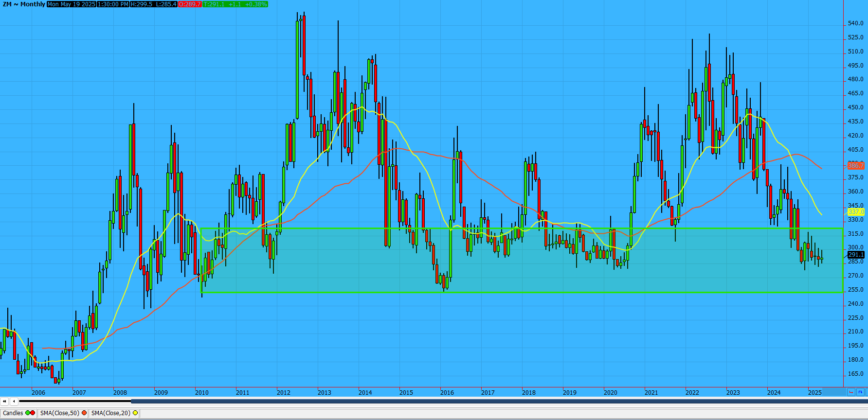Click the red O:289.7 open price badge
The image size is (868, 420).
tap(190, 4)
